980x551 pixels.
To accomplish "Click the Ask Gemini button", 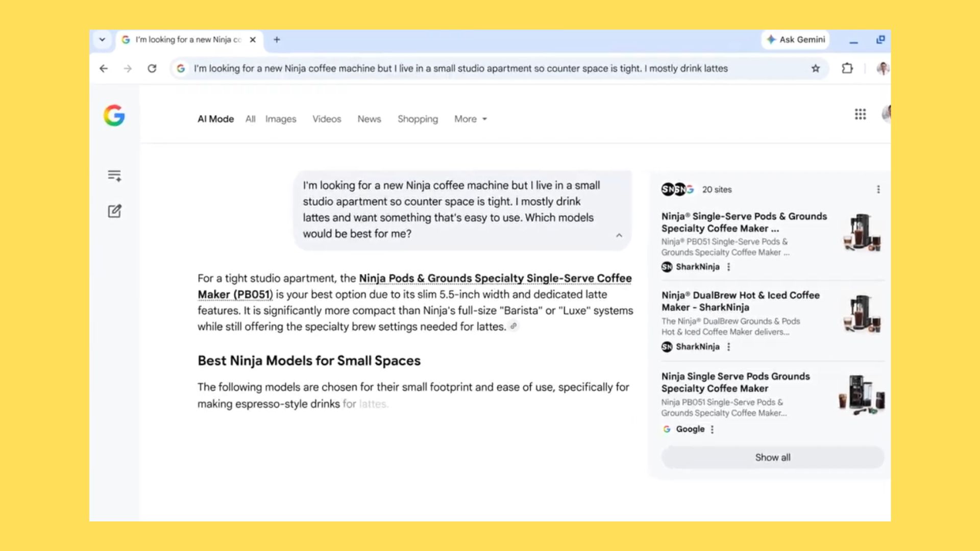I will 796,40.
